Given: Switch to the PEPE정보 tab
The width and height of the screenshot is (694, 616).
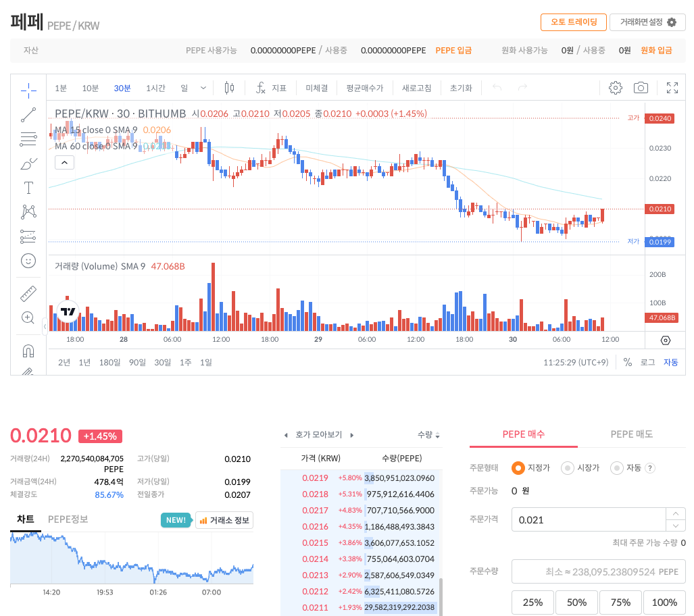Looking at the screenshot, I should (68, 519).
